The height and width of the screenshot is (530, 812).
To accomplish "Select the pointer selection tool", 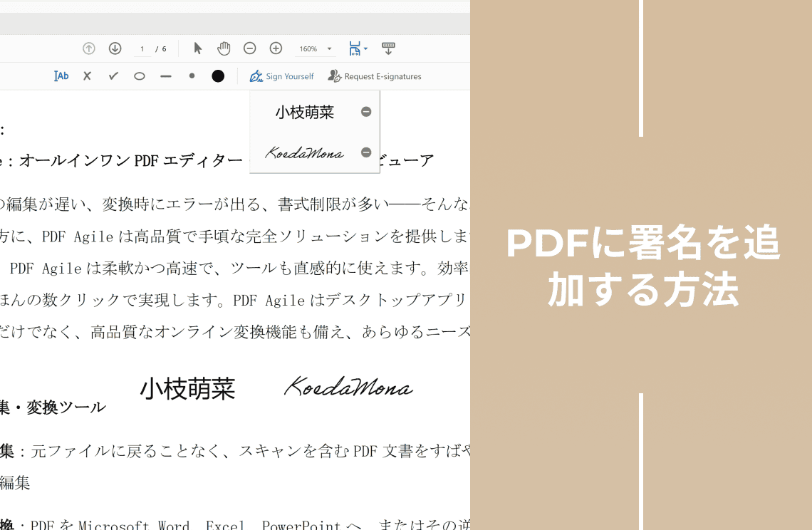I will (197, 48).
